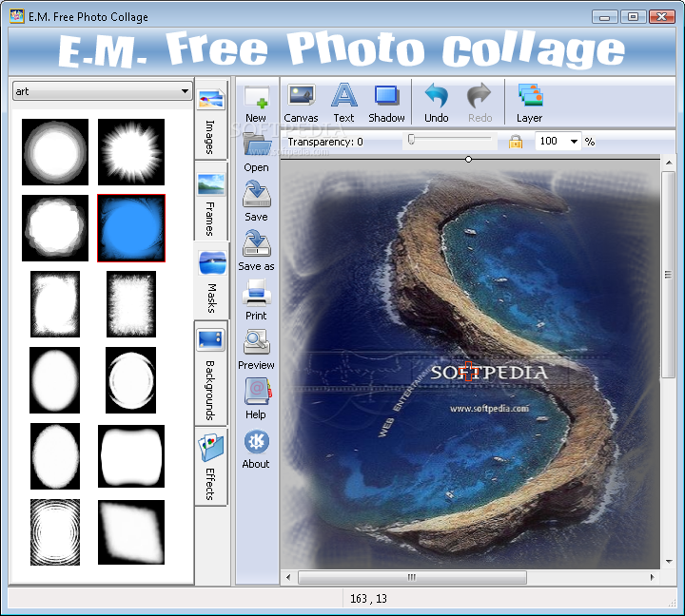Open the 100 percent zoom dropdown

click(x=574, y=142)
